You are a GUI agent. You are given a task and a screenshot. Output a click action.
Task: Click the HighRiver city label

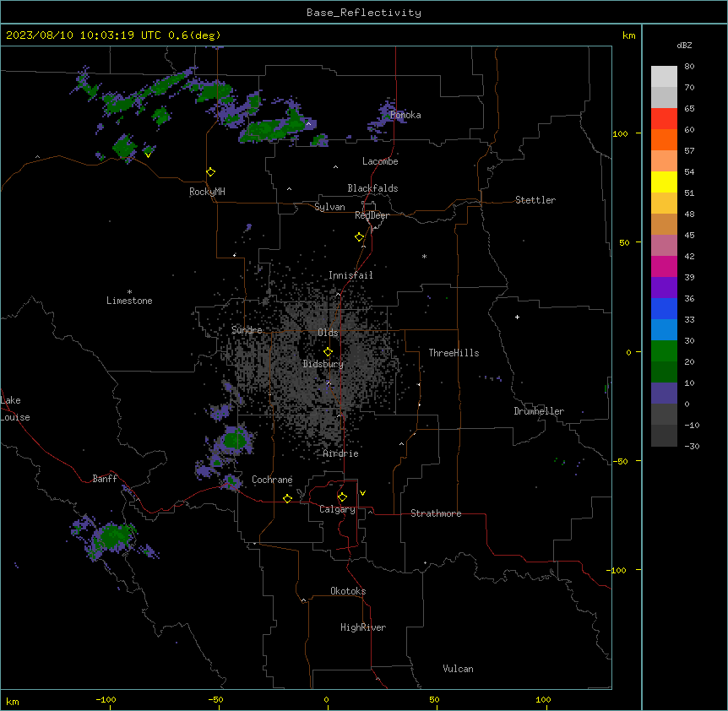coord(363,627)
